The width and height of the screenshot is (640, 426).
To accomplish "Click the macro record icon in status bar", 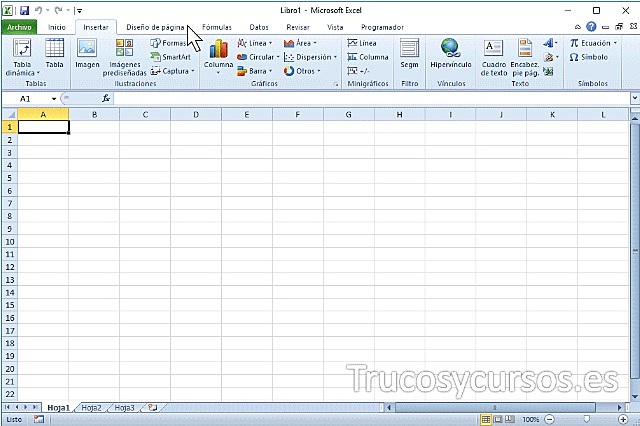I will tap(39, 419).
